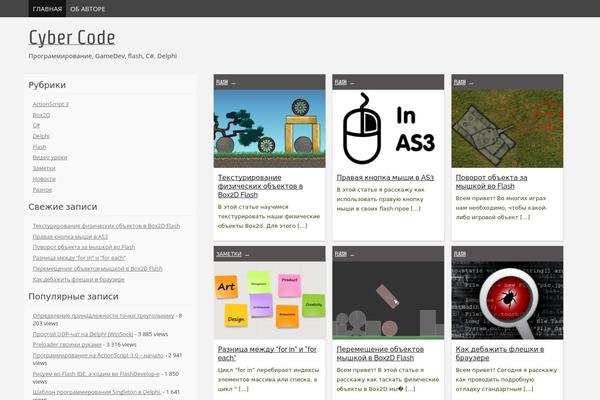Open recent post Разница между for in и for each

(x=79, y=258)
